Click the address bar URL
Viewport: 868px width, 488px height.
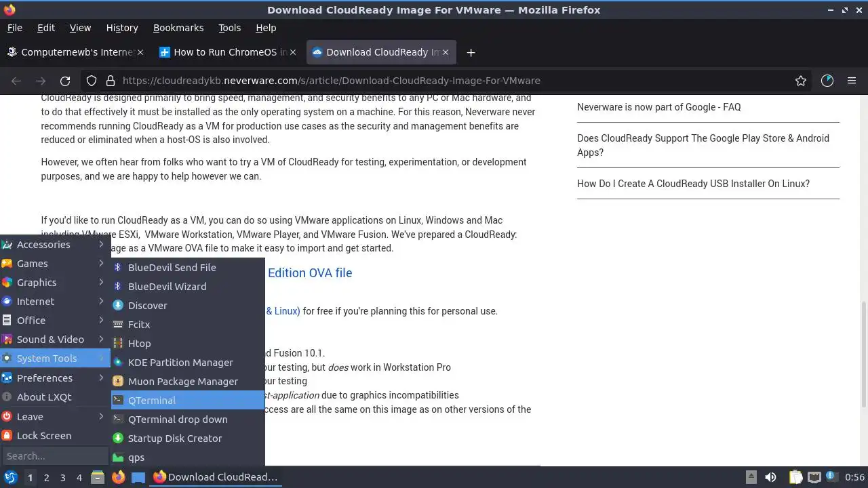331,81
